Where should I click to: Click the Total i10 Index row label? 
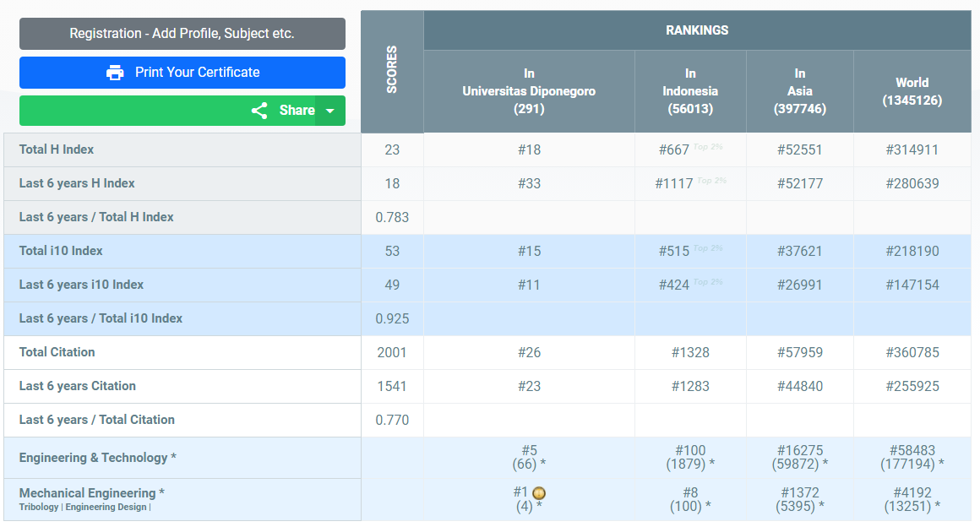tap(61, 251)
